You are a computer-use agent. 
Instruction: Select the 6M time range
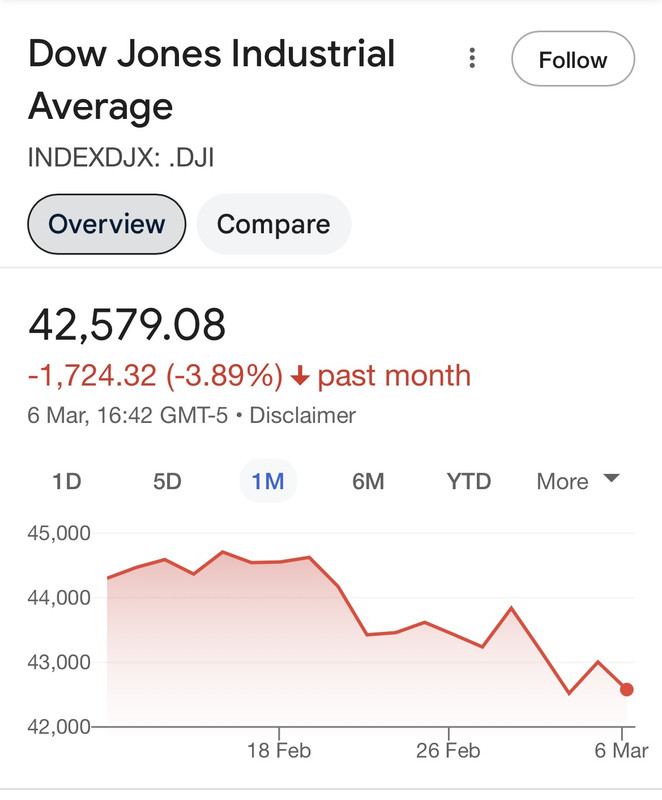click(368, 481)
